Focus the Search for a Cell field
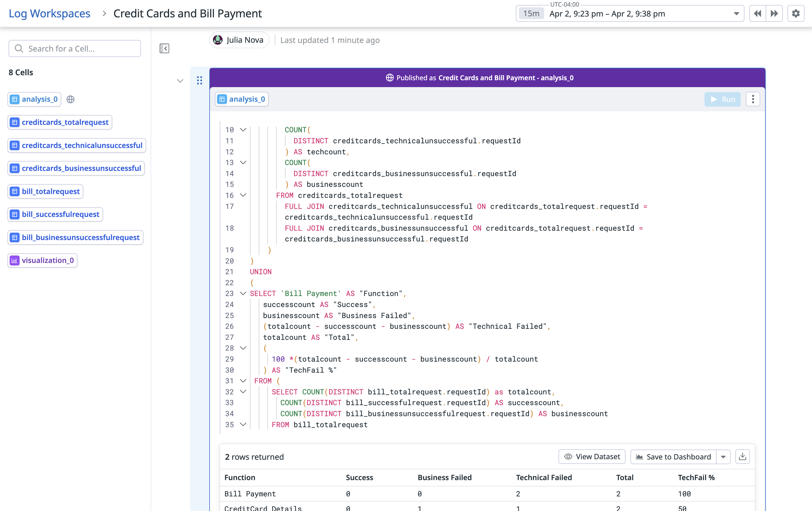The width and height of the screenshot is (812, 511). pos(74,49)
